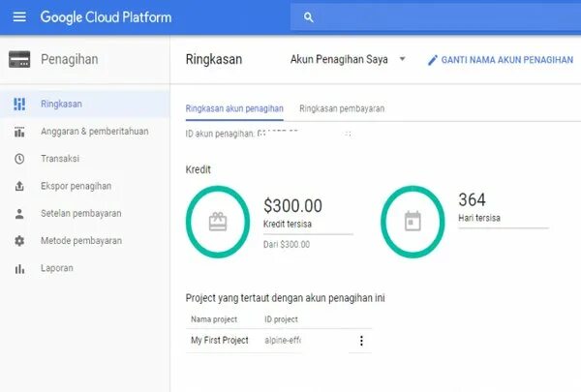Select the Akun Penagihan Saya account name
This screenshot has height=392, width=581.
pyautogui.click(x=339, y=59)
